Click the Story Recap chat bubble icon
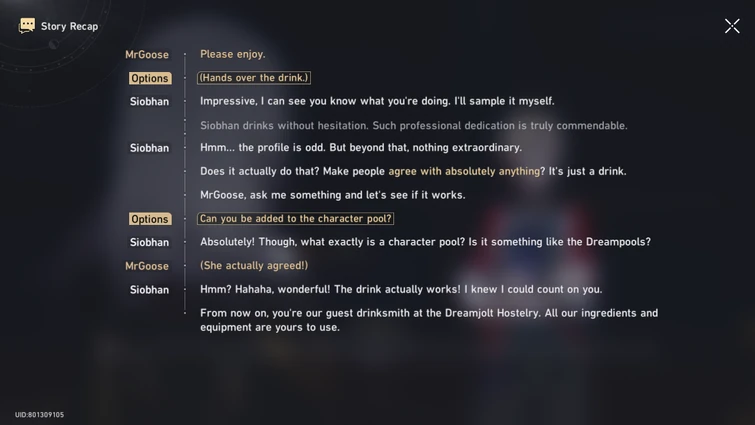Screen dimensions: 755x425 click(27, 25)
